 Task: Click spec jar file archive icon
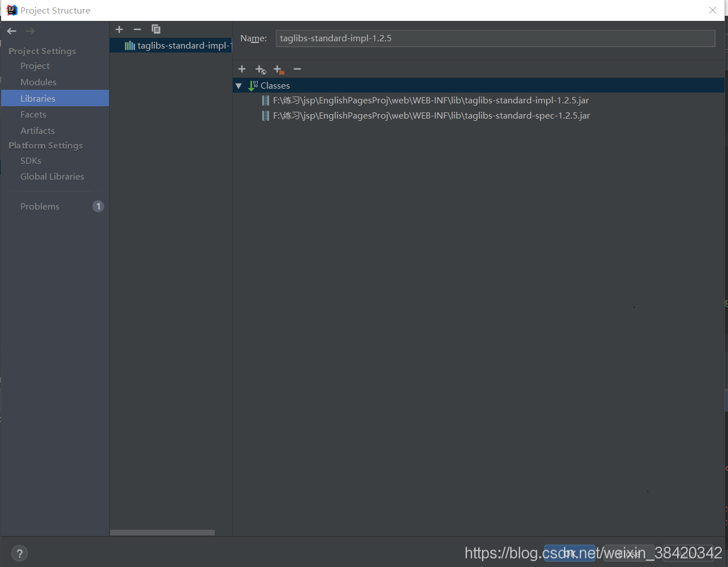click(266, 116)
